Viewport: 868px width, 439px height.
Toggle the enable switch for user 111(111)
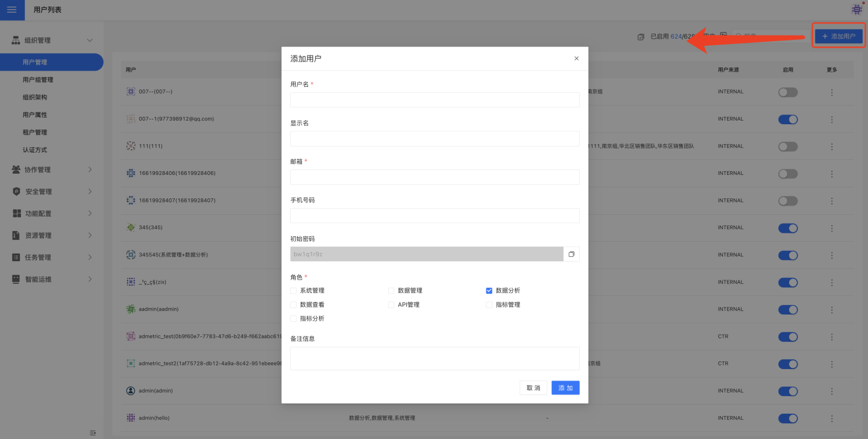coord(788,147)
